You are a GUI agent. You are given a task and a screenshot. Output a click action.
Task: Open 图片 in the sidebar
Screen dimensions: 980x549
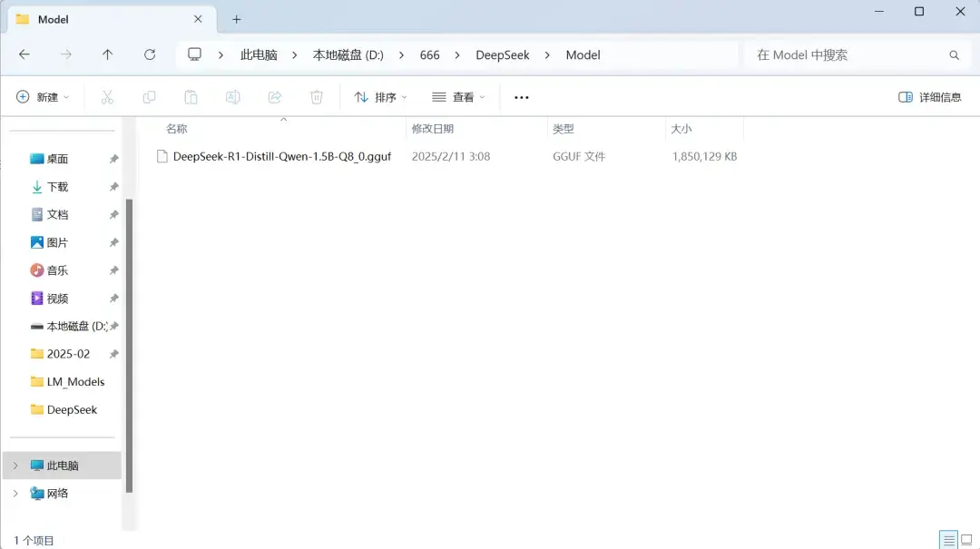click(x=57, y=242)
